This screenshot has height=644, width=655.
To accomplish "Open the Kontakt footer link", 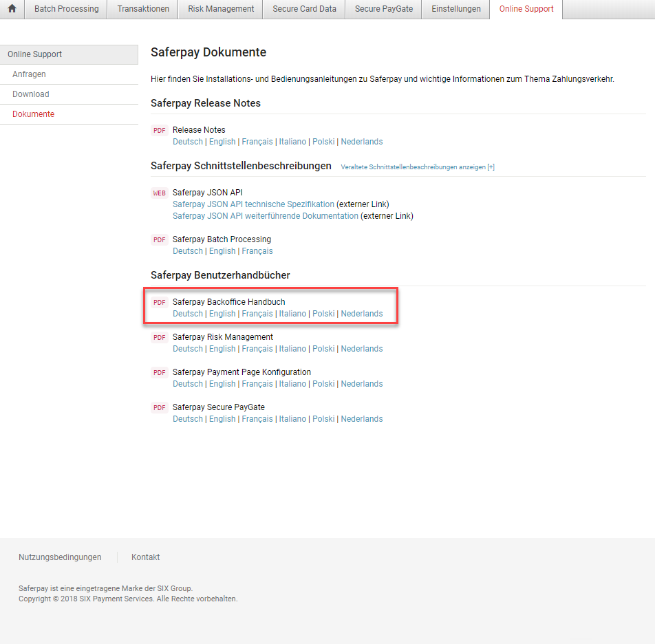I will click(x=145, y=557).
